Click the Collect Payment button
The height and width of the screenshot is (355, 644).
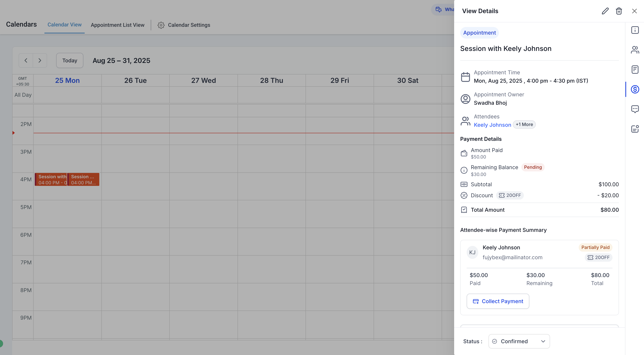(498, 301)
